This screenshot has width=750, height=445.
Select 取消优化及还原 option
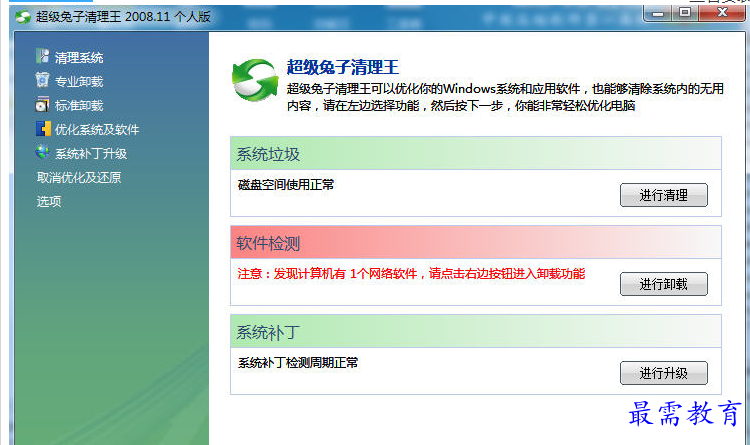[x=79, y=178]
